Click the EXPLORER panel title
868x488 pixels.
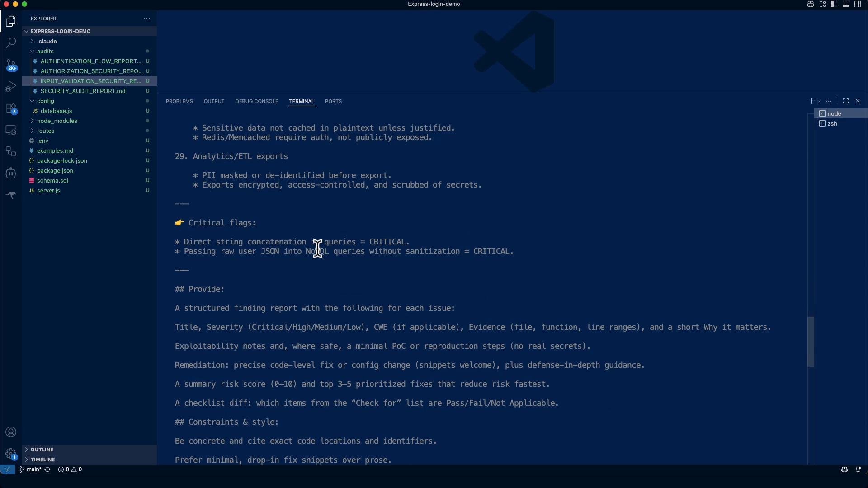click(x=43, y=19)
